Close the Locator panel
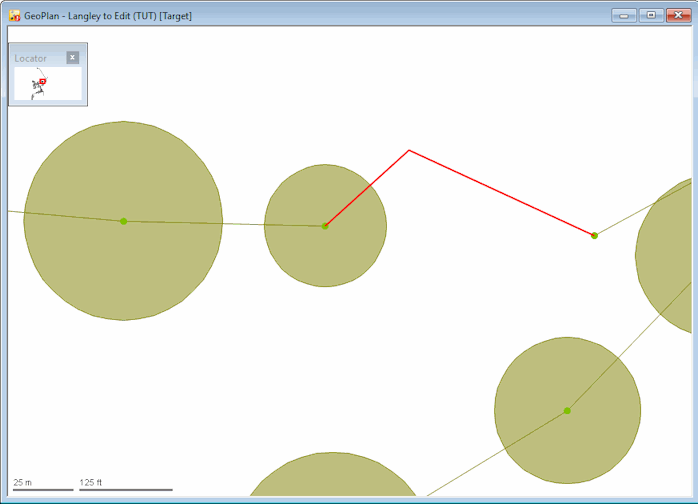The width and height of the screenshot is (698, 504). 73,57
